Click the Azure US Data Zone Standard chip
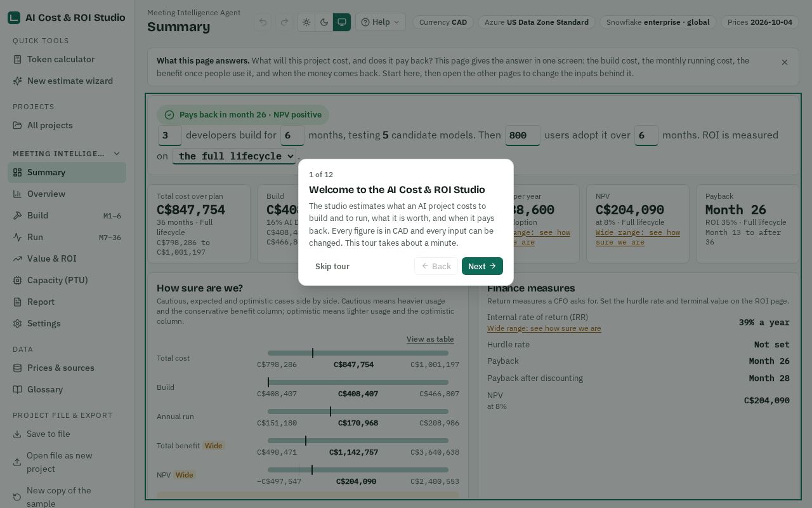 [x=537, y=22]
